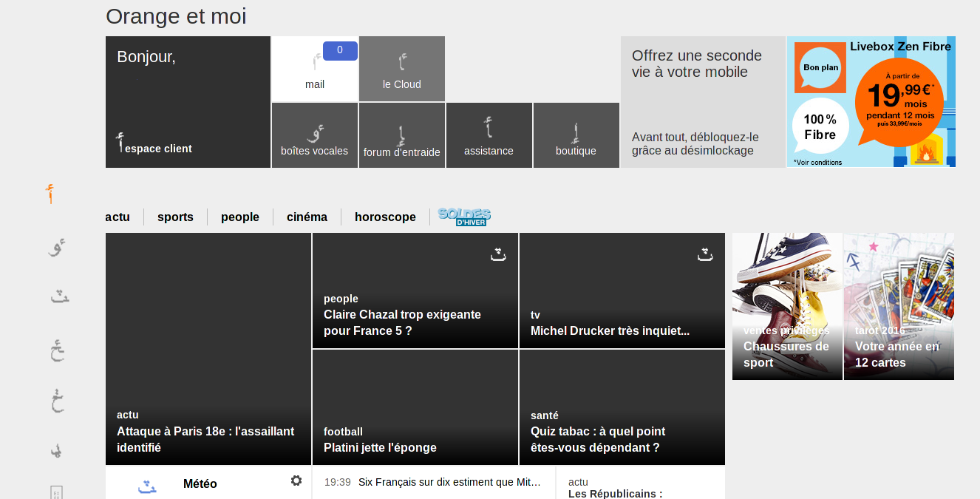Open le Cloud tile
Viewport: 980px width, 499px height.
click(x=402, y=69)
